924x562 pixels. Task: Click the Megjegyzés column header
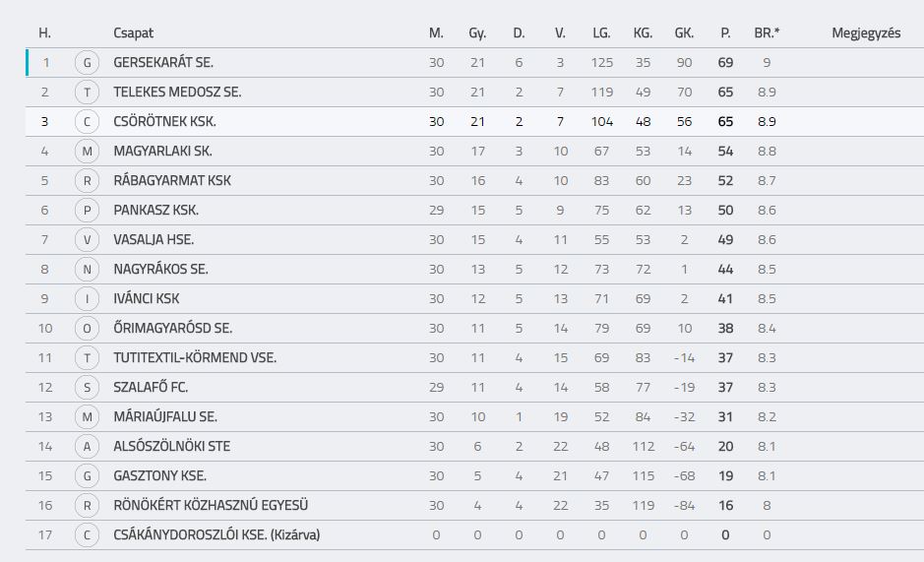click(x=866, y=33)
